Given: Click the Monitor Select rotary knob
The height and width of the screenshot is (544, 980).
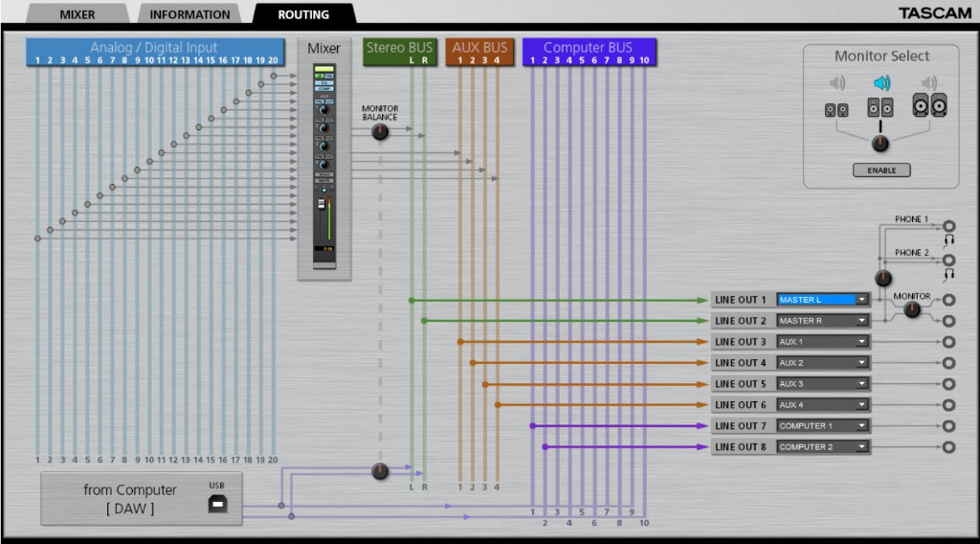Looking at the screenshot, I should [x=880, y=144].
